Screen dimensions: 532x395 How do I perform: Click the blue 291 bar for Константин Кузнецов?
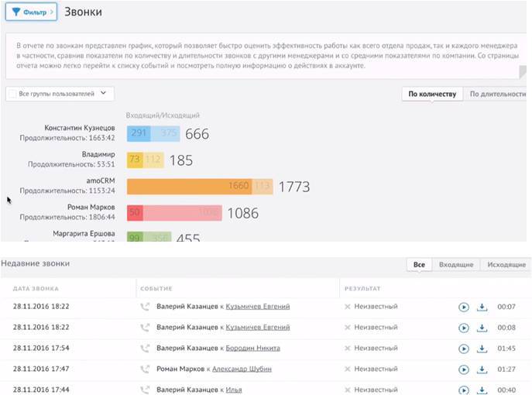(139, 134)
